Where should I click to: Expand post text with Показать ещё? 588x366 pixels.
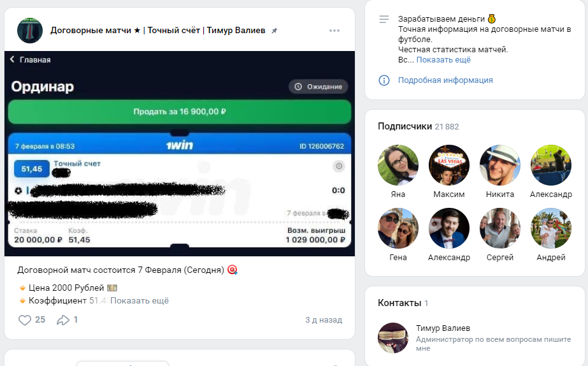140,300
